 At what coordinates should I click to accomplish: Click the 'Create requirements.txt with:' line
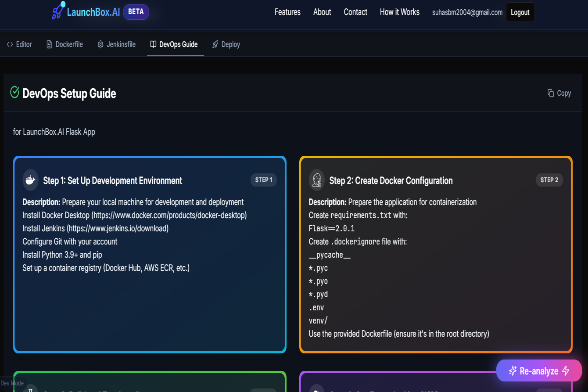[358, 216]
